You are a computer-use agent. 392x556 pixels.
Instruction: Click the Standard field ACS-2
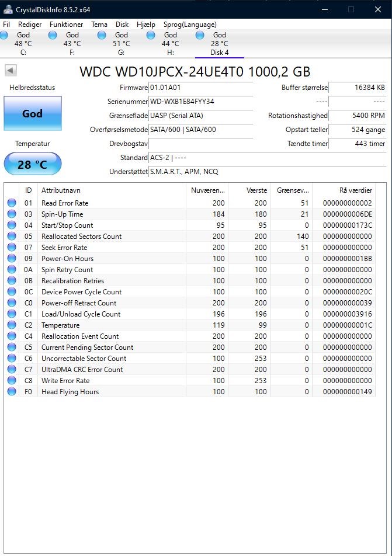point(267,158)
